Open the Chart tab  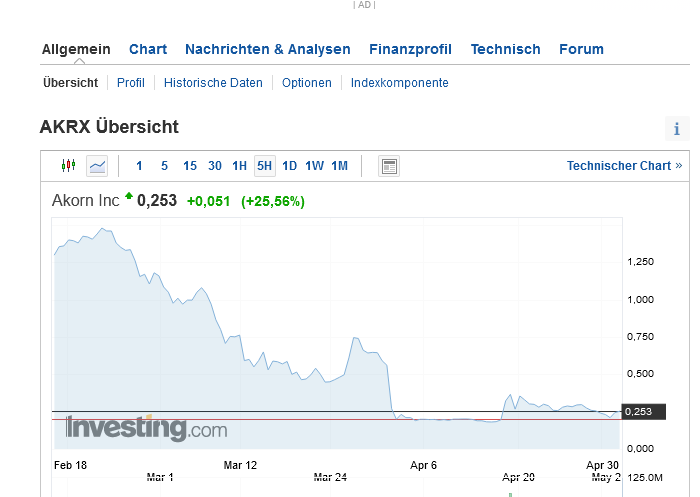pyautogui.click(x=148, y=49)
